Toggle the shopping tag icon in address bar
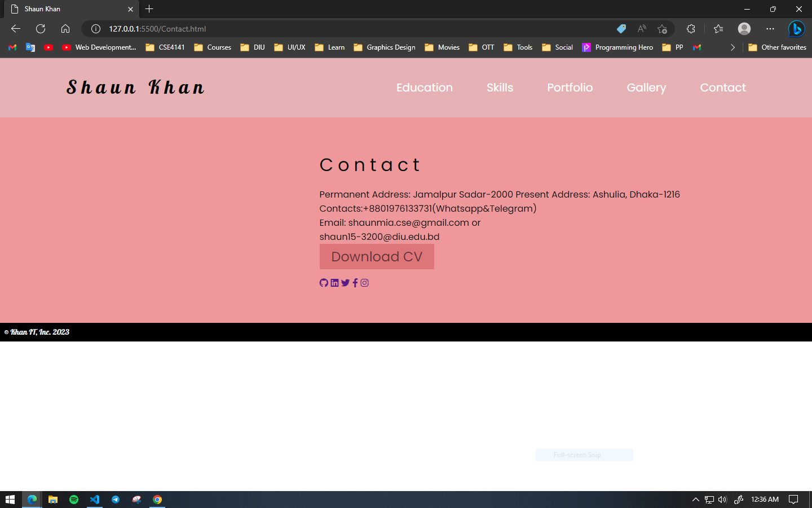812x508 pixels. [621, 29]
